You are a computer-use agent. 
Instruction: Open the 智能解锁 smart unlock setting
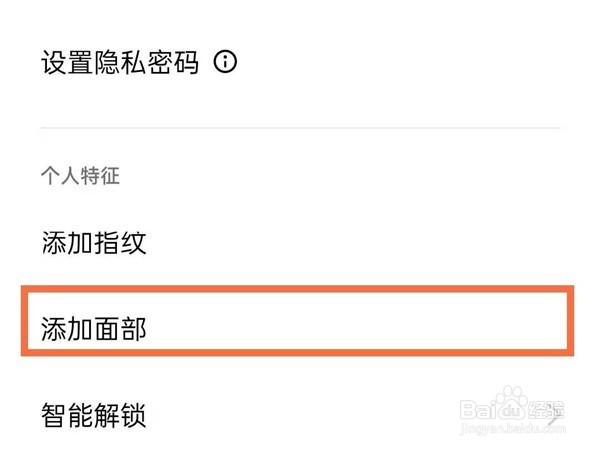tap(94, 413)
